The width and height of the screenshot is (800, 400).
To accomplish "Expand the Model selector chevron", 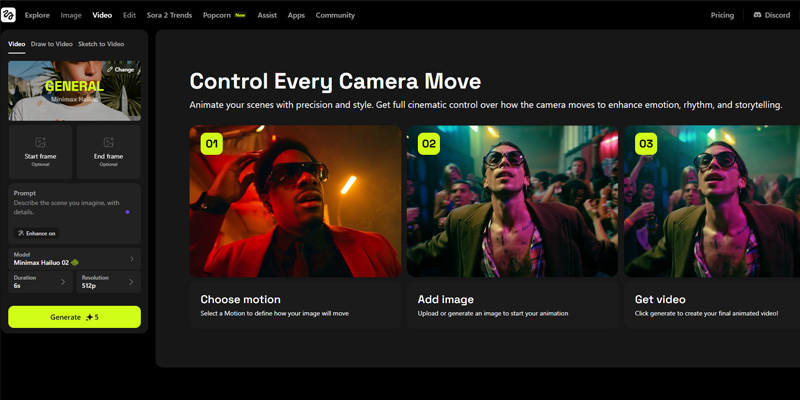I will pyautogui.click(x=131, y=258).
